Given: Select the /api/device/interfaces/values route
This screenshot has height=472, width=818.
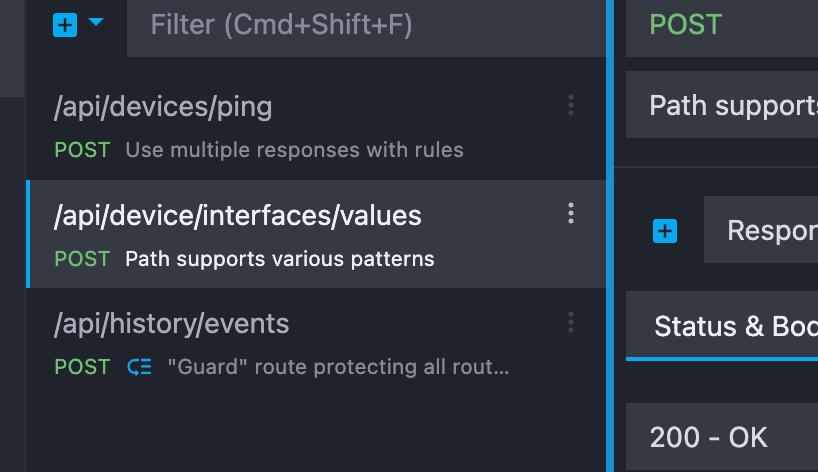Looking at the screenshot, I should 316,234.
